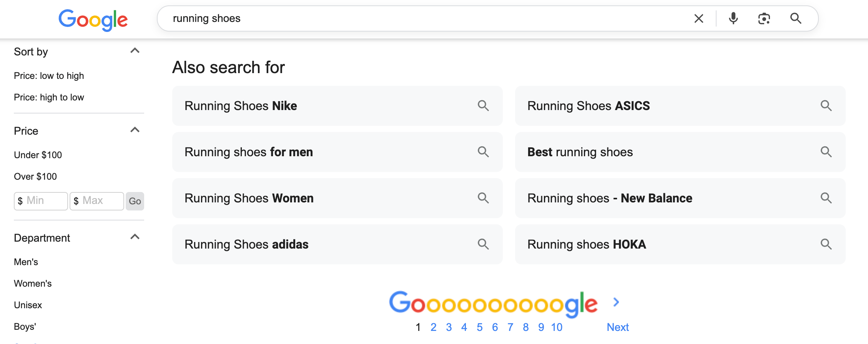Activate voice search with the microphone icon
This screenshot has height=344, width=868.
pyautogui.click(x=733, y=18)
